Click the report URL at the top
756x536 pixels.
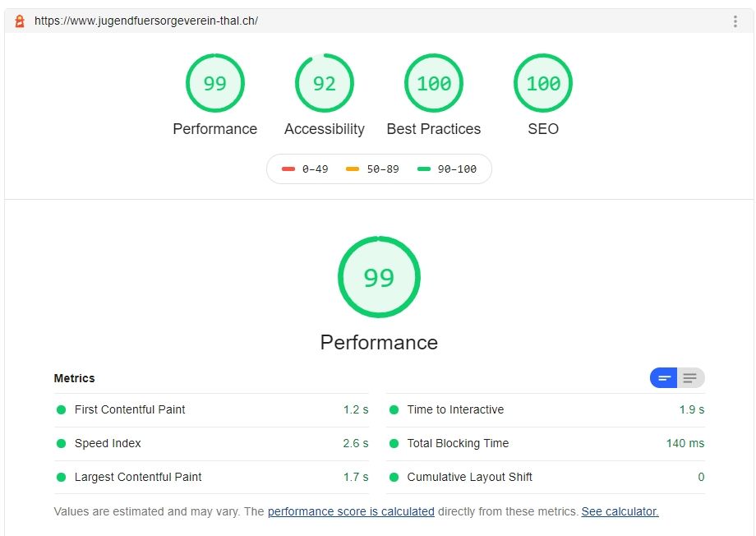coord(146,21)
